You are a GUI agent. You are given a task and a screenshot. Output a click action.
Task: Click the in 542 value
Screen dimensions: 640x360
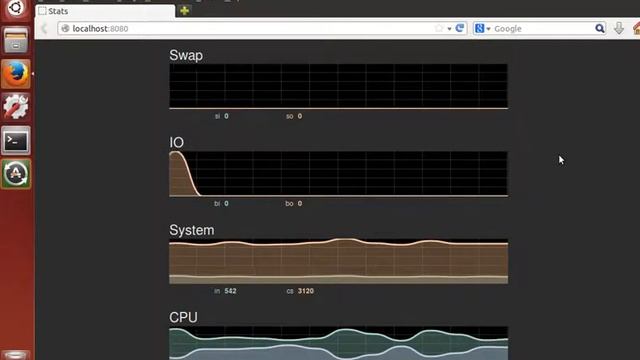[225, 291]
